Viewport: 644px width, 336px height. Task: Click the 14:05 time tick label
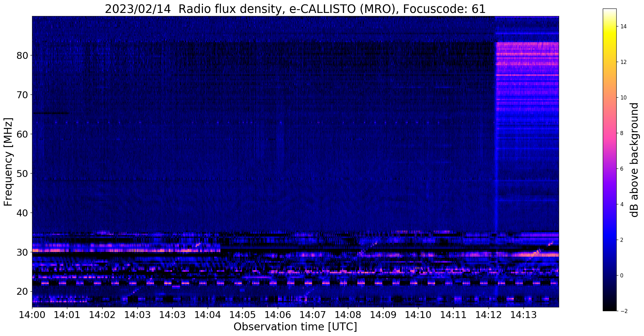243,314
